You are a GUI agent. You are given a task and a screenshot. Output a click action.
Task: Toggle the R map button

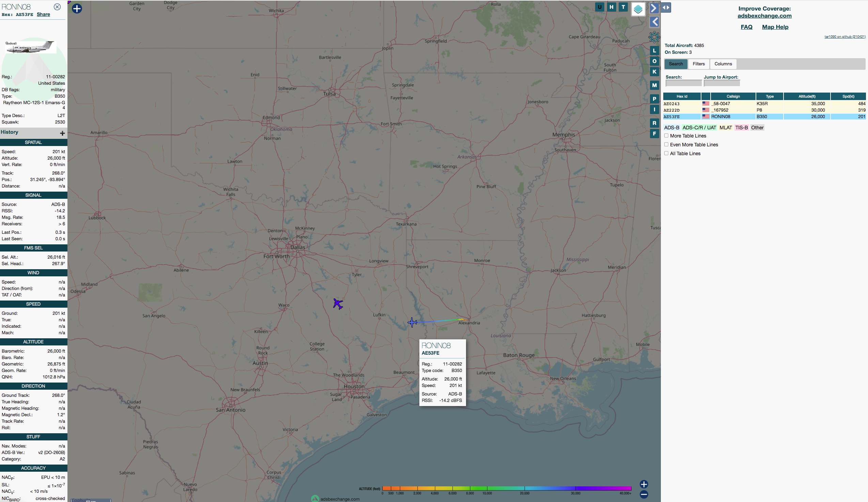click(x=654, y=123)
